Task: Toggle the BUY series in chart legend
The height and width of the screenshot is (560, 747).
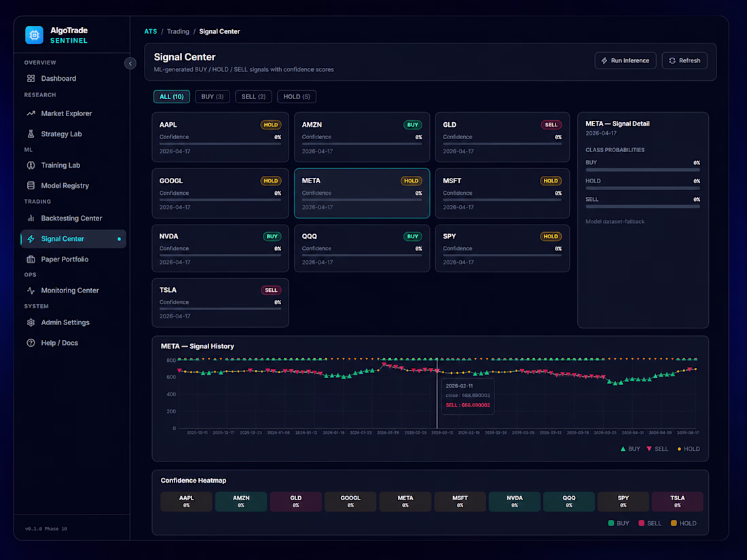Action: point(630,449)
